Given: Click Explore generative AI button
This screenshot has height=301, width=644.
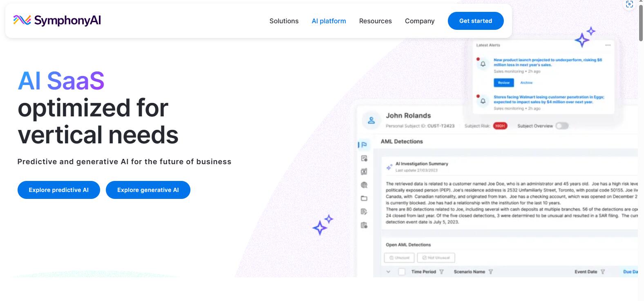Looking at the screenshot, I should coord(148,190).
